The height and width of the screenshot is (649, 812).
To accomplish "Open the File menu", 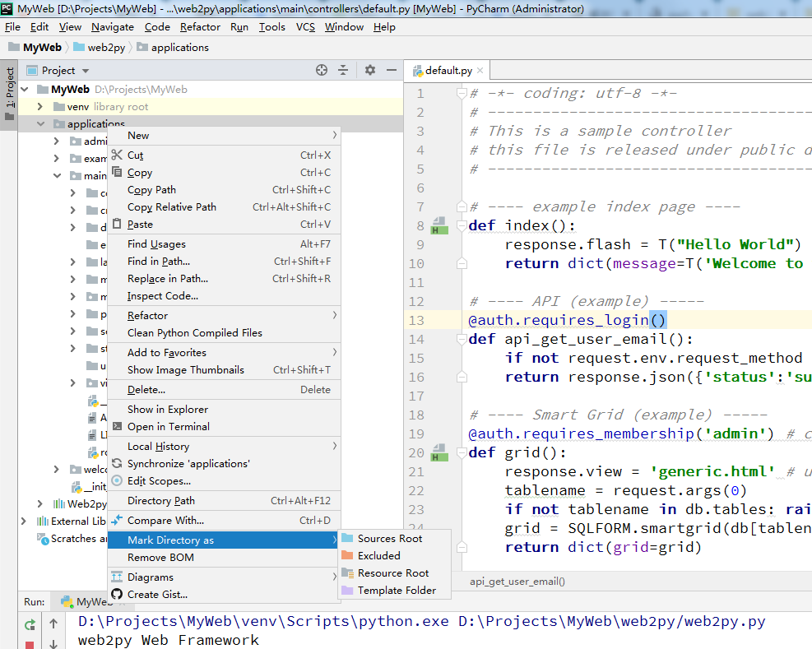I will [12, 27].
